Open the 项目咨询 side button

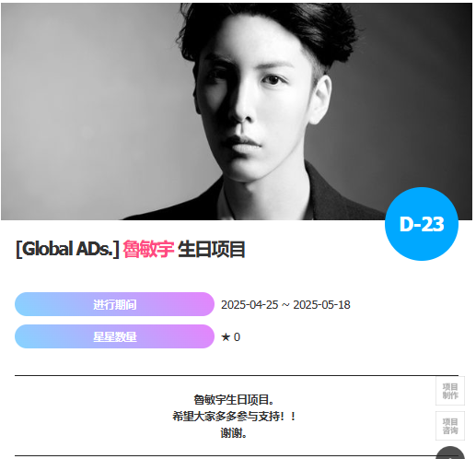click(450, 426)
